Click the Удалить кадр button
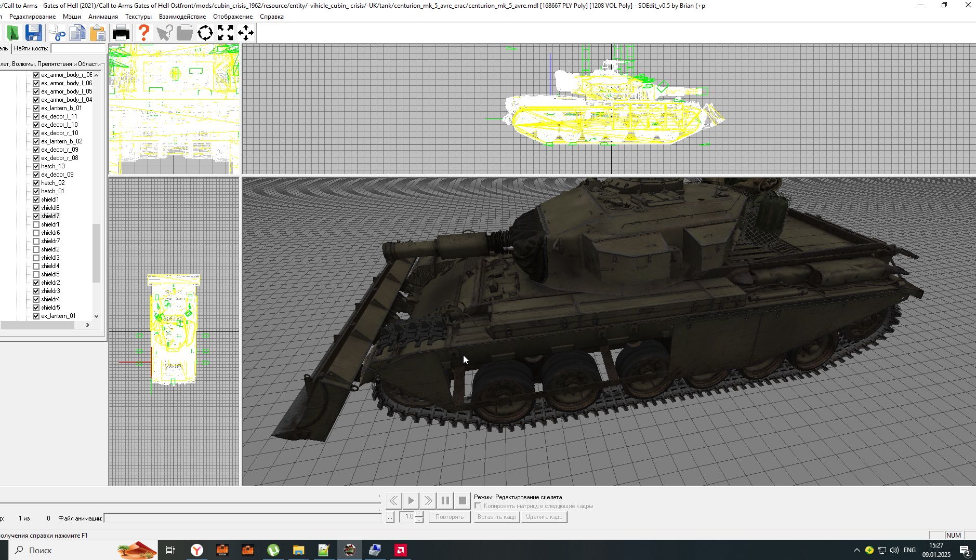 pyautogui.click(x=544, y=517)
